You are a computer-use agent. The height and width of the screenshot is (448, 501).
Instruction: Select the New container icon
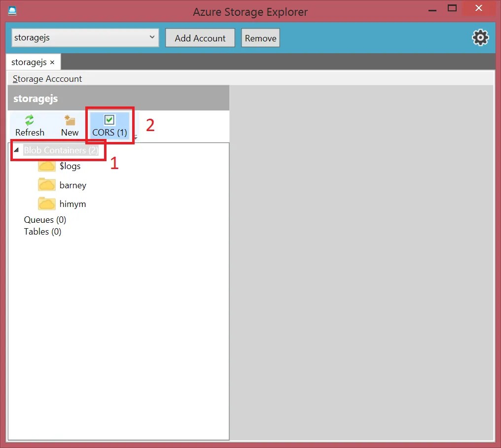click(x=69, y=120)
